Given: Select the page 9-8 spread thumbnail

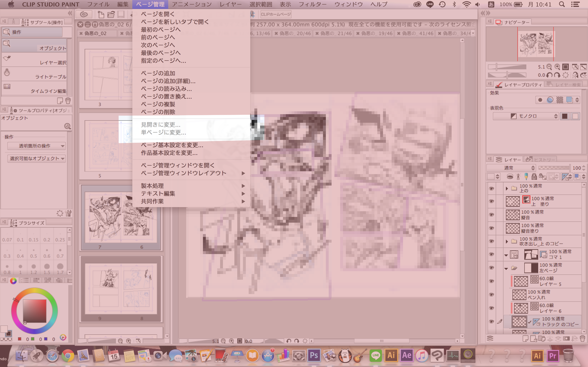Looking at the screenshot, I should point(121,289).
